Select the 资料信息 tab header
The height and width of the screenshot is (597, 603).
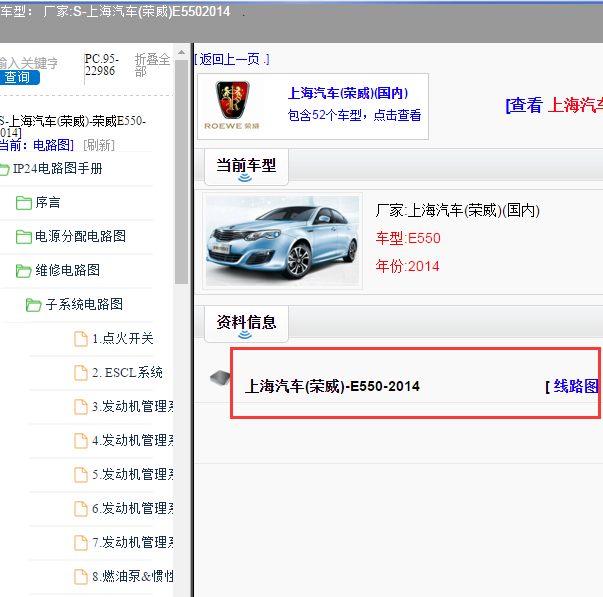tap(246, 323)
